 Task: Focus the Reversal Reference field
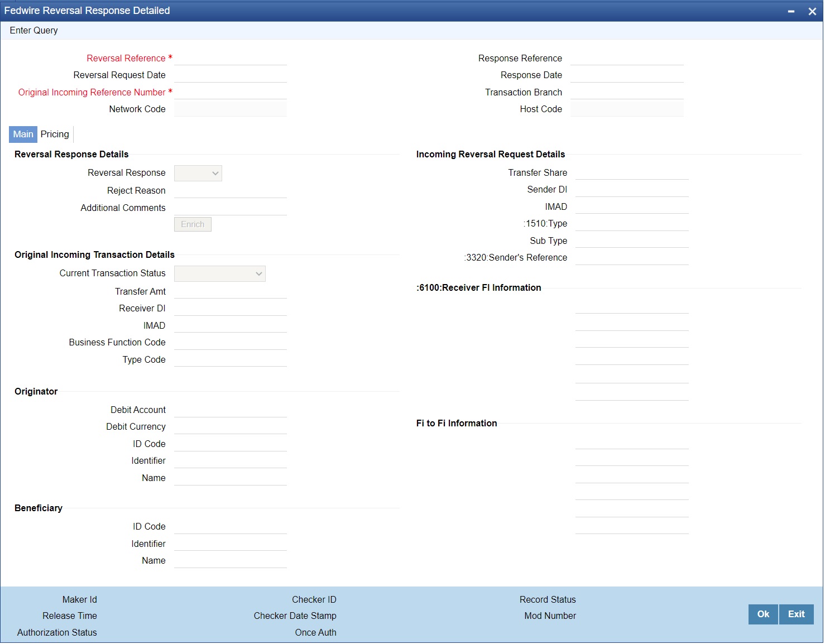coord(231,59)
